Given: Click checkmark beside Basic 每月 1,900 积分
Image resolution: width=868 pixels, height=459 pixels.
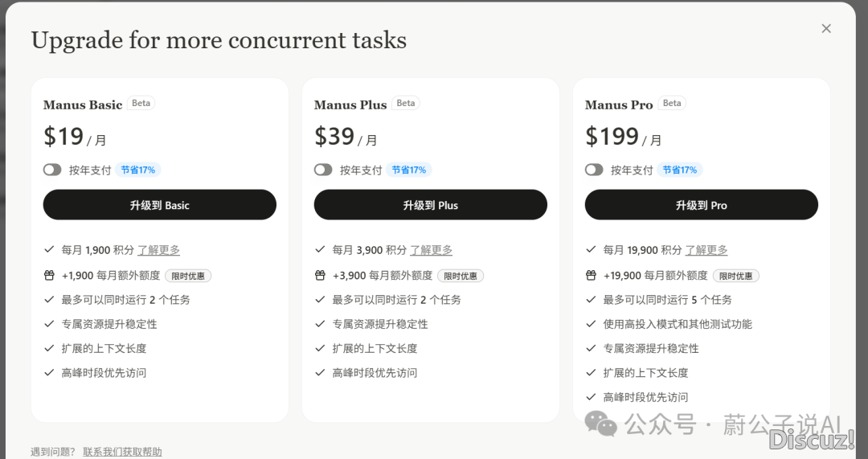Looking at the screenshot, I should 49,250.
